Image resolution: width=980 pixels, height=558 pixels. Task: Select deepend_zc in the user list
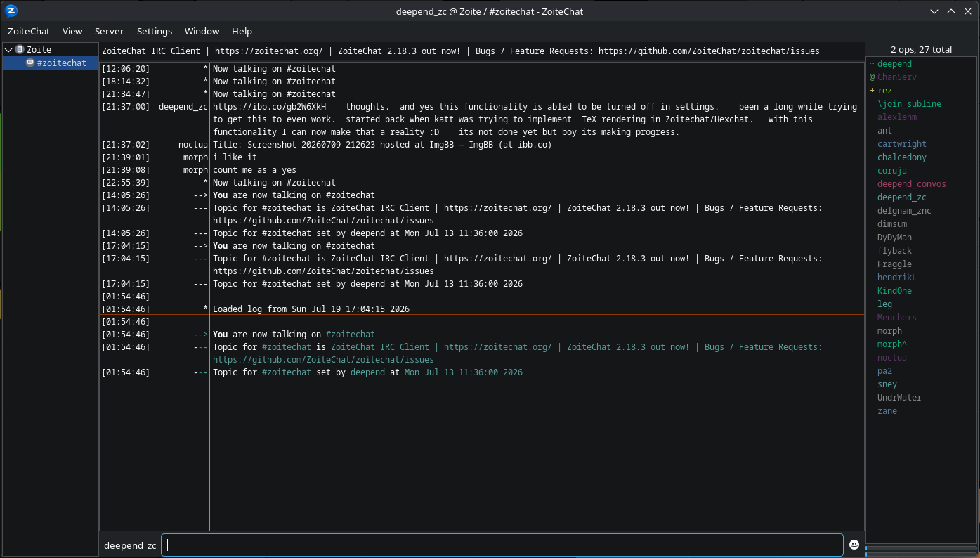click(902, 197)
